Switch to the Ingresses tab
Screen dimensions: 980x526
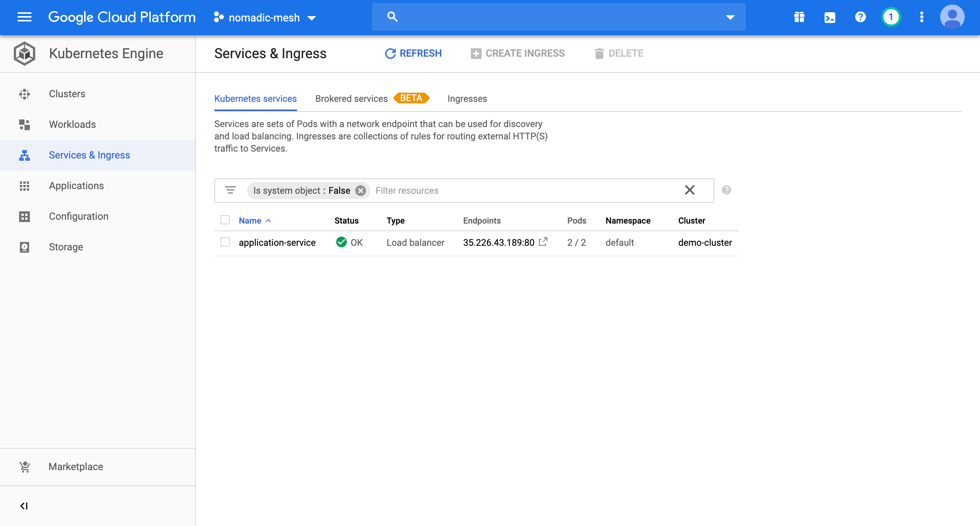(467, 99)
